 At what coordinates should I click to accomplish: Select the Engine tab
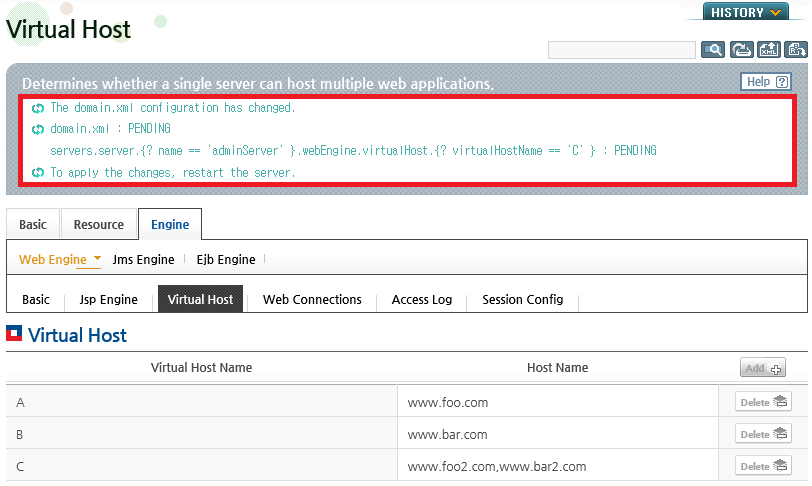(x=170, y=224)
